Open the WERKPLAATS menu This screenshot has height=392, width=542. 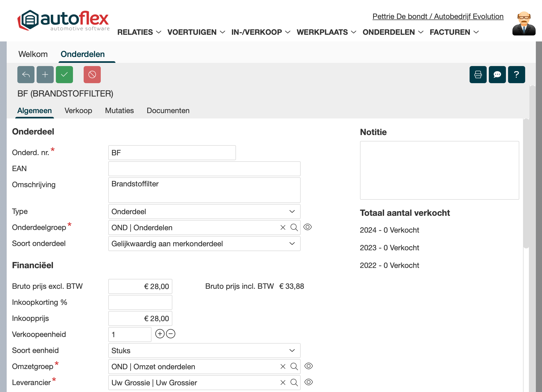(326, 32)
